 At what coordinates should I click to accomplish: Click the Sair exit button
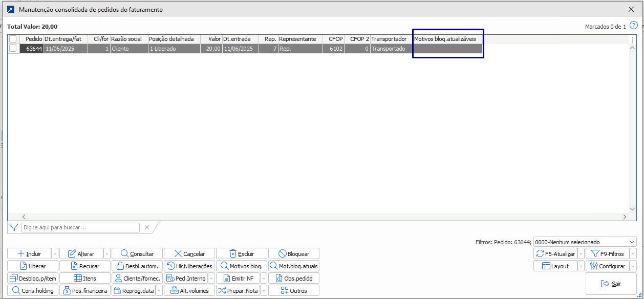pos(611,283)
